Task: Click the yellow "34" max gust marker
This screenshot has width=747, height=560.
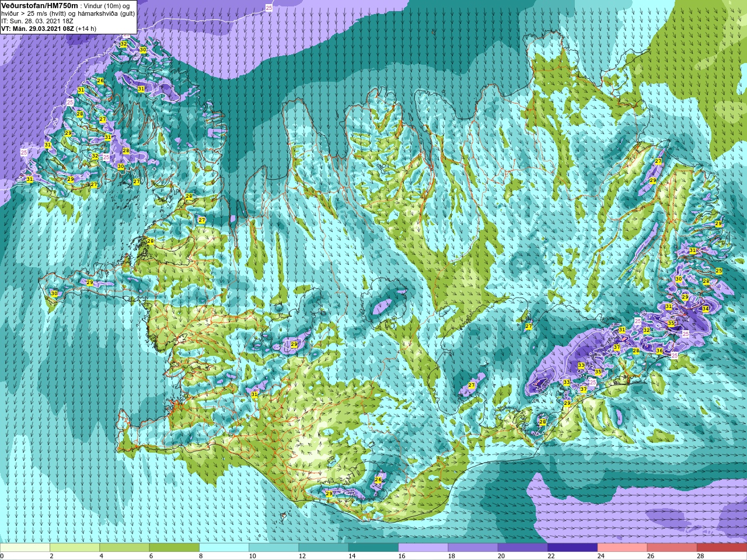Action: [706, 309]
